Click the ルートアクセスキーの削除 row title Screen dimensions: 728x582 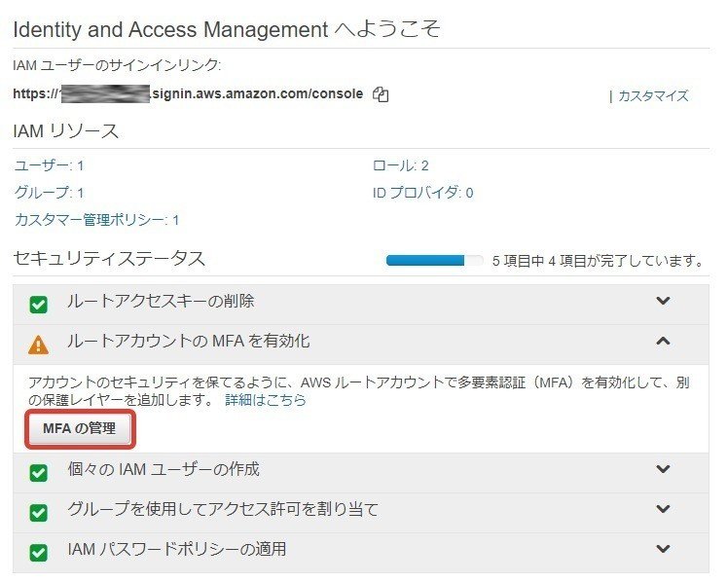tap(161, 301)
